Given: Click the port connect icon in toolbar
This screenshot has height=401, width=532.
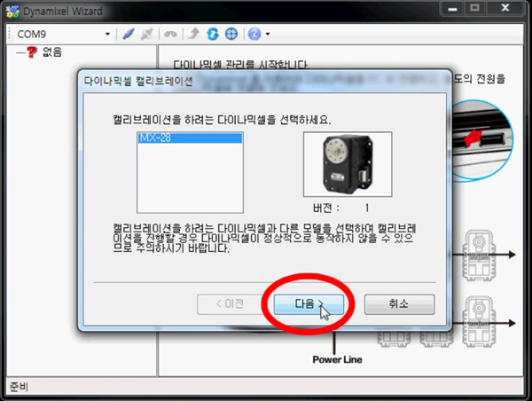Looking at the screenshot, I should tap(129, 34).
